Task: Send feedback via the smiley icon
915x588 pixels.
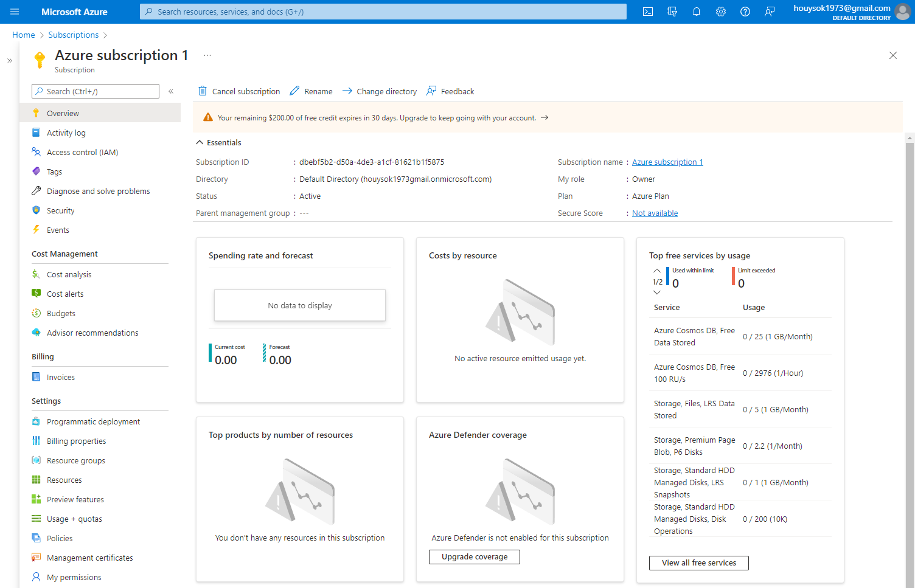Action: [x=770, y=11]
